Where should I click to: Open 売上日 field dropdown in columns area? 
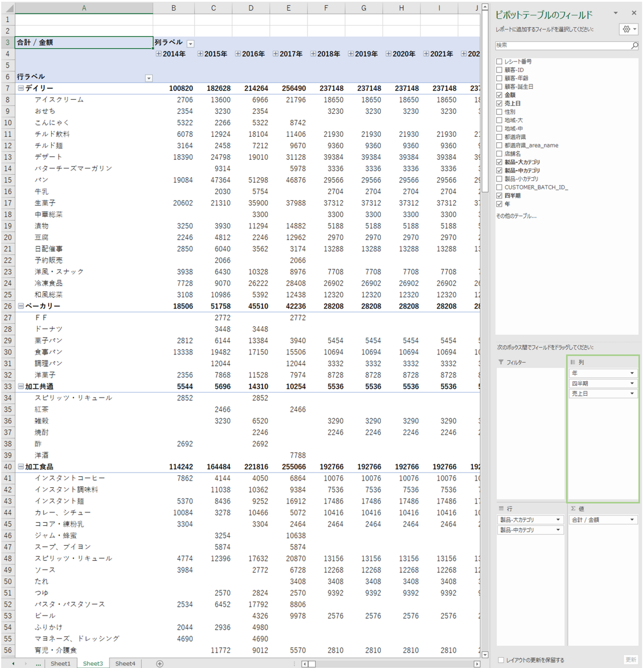pyautogui.click(x=632, y=394)
